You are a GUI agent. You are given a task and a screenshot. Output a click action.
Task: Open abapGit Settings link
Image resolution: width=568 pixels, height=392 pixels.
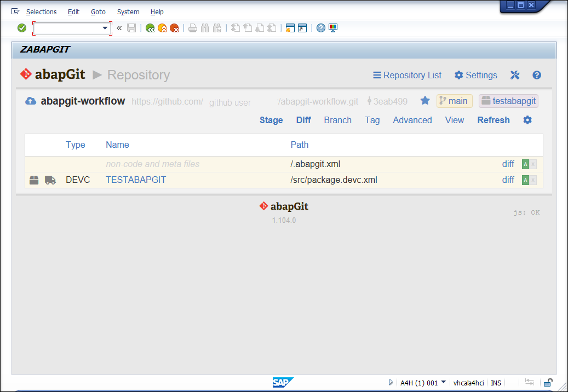pyautogui.click(x=476, y=76)
